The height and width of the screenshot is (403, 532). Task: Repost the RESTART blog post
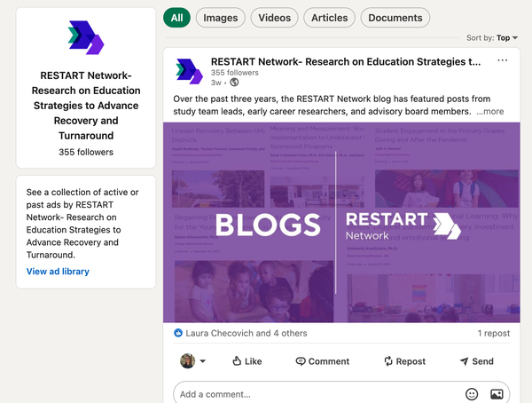[404, 361]
